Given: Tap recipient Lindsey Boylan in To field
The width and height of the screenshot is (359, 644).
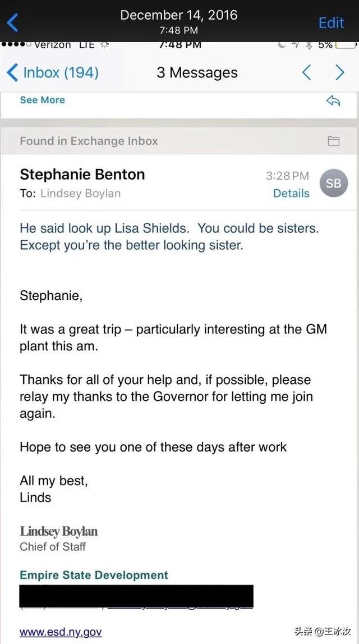Looking at the screenshot, I should click(x=80, y=193).
